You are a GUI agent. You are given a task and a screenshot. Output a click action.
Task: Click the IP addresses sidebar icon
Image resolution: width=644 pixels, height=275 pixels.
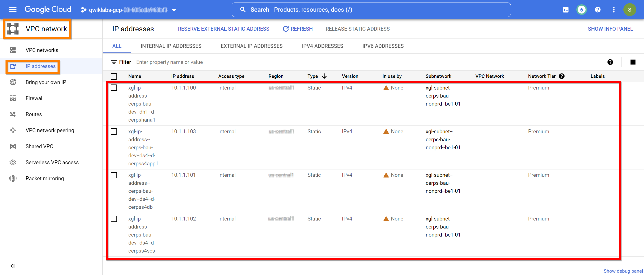(x=13, y=66)
